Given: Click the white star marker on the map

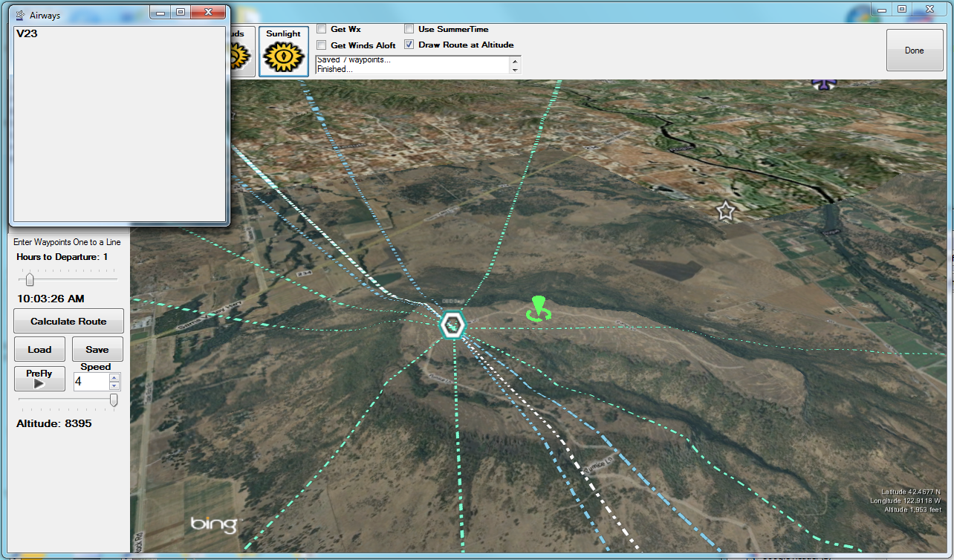Looking at the screenshot, I should [x=725, y=212].
